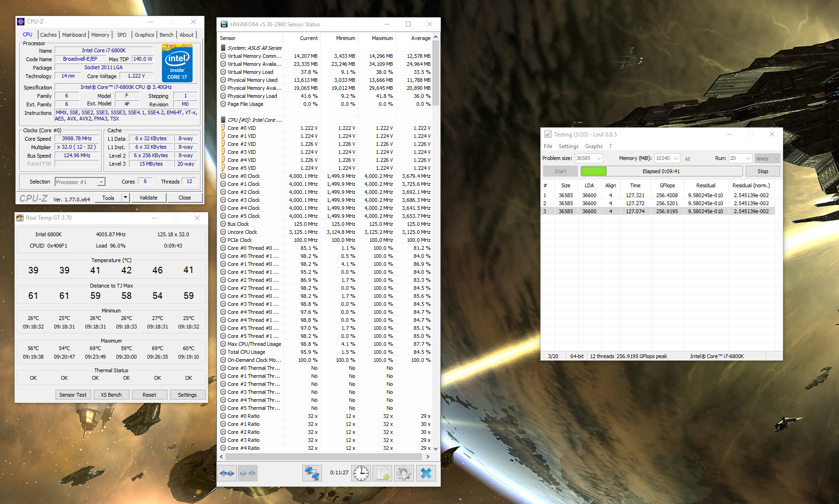Click the chip icon beside System: ASUS All Series
839x504 pixels.
click(x=223, y=48)
